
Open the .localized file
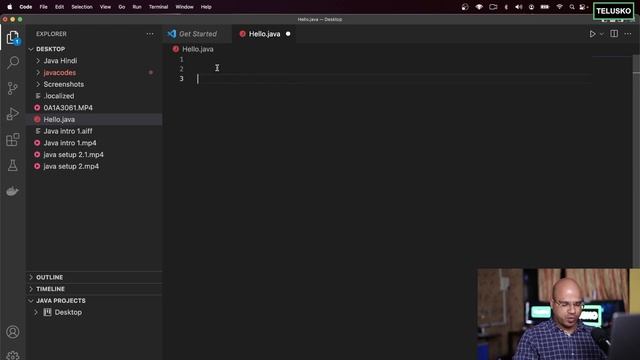pos(59,96)
